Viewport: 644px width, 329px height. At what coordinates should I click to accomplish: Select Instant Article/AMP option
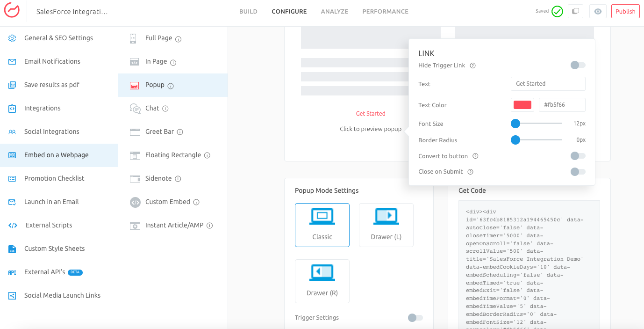(x=173, y=226)
